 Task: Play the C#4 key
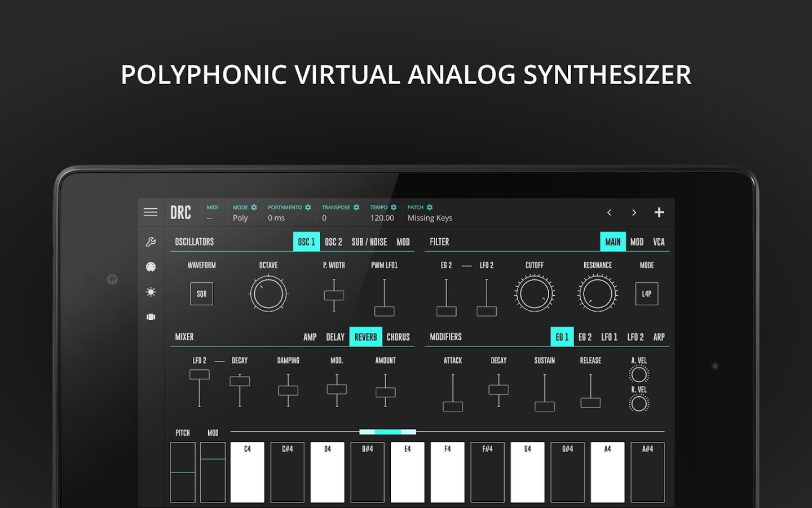tap(288, 472)
